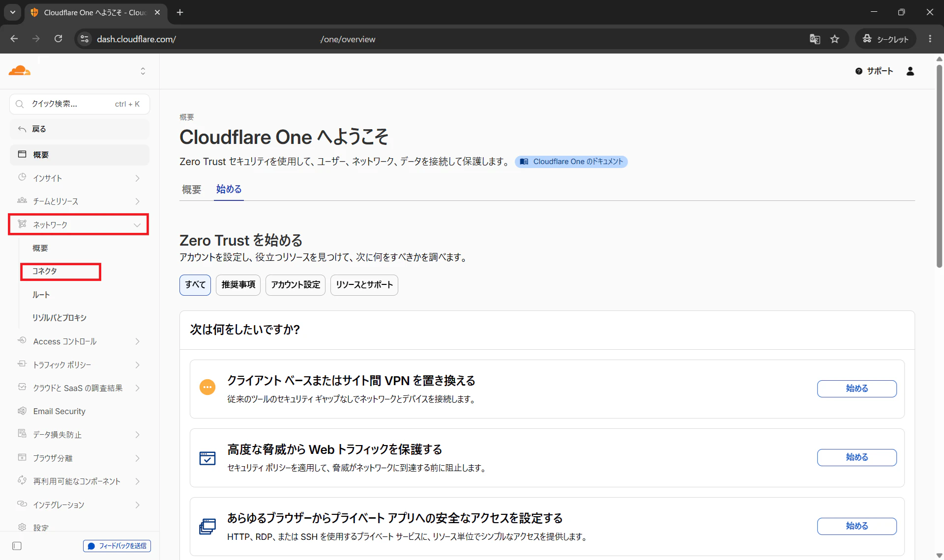Click the orange ellipsis icon on VPN card

(x=207, y=387)
